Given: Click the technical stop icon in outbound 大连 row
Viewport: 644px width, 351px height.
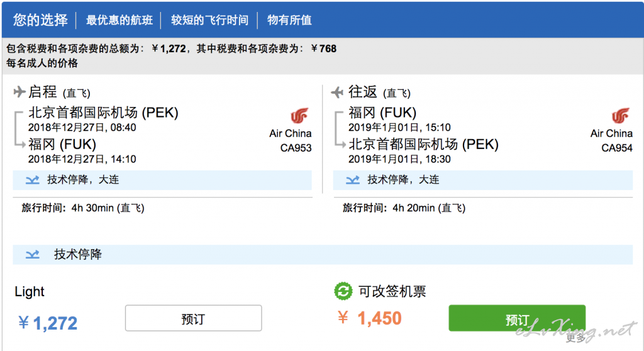Looking at the screenshot, I should tap(33, 180).
